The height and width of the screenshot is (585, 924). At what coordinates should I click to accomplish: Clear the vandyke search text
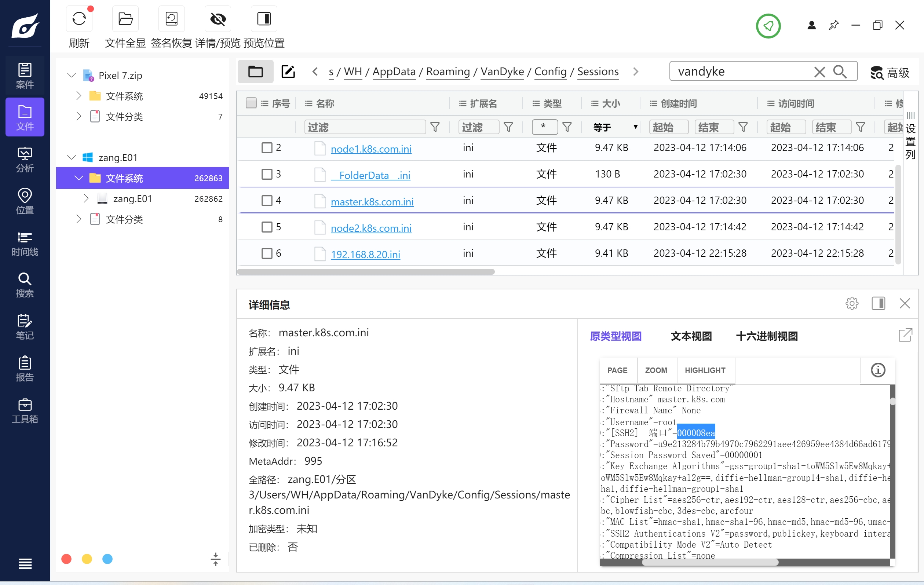819,72
